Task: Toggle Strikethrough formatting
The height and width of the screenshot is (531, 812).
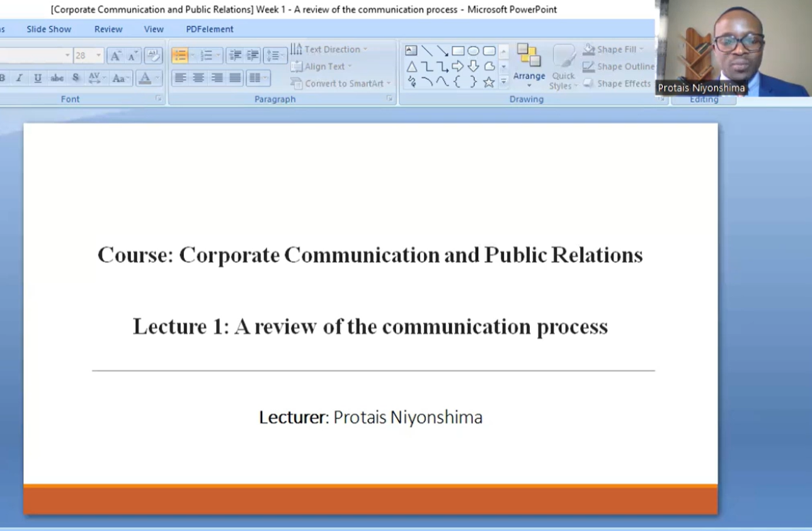Action: [57, 78]
